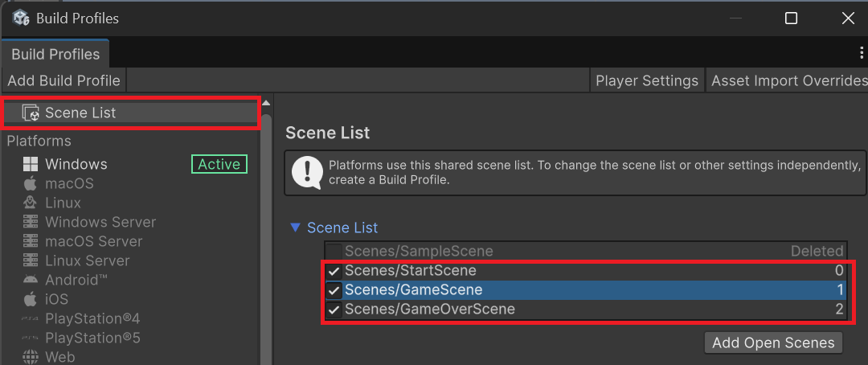This screenshot has height=365, width=868.
Task: Uncheck the Scenes/GameScene checkbox
Action: (334, 290)
